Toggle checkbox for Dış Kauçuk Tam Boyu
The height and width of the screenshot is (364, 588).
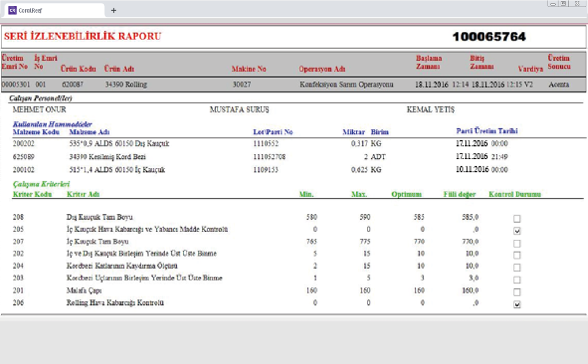[517, 219]
